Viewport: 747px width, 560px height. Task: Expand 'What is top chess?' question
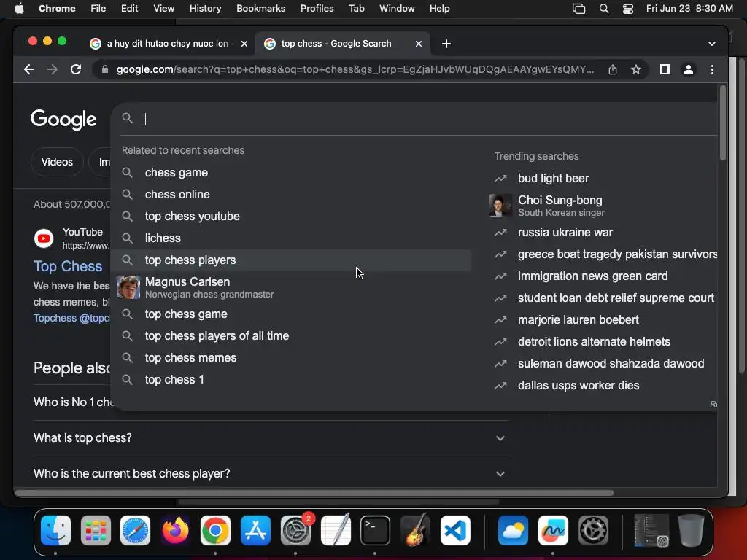click(271, 438)
